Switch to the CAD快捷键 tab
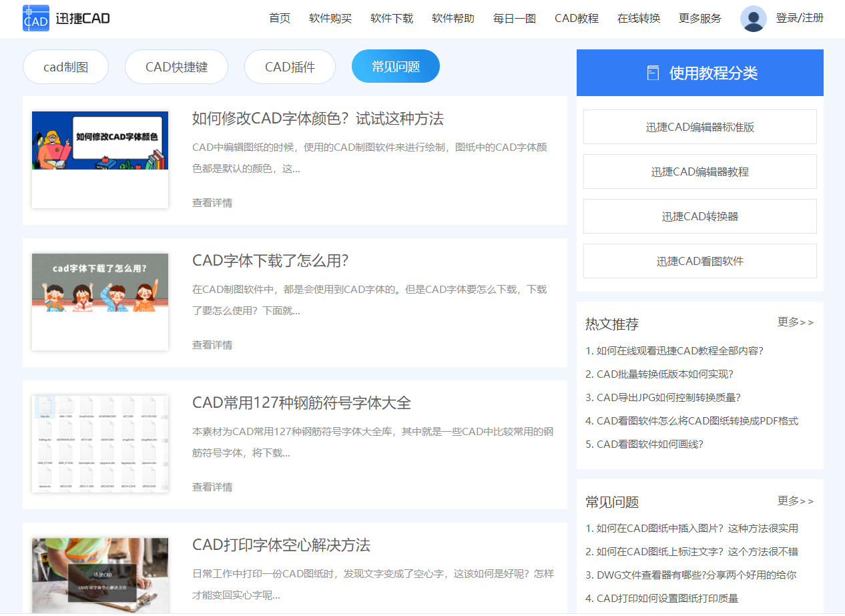The width and height of the screenshot is (845, 616). pos(176,67)
